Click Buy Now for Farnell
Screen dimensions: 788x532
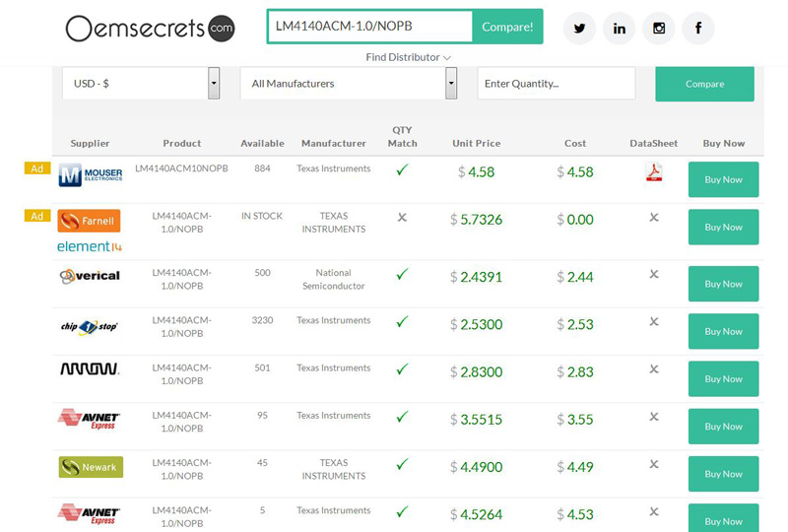(723, 228)
